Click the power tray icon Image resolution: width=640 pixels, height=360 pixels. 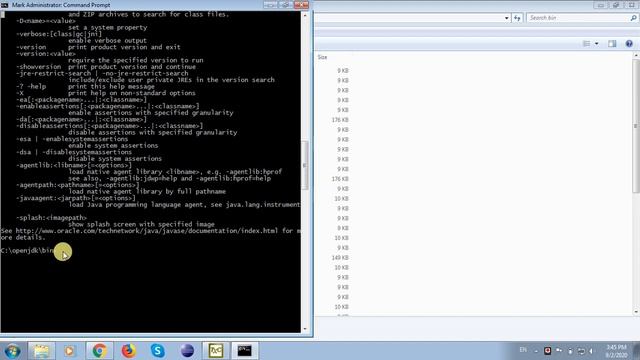coord(570,351)
